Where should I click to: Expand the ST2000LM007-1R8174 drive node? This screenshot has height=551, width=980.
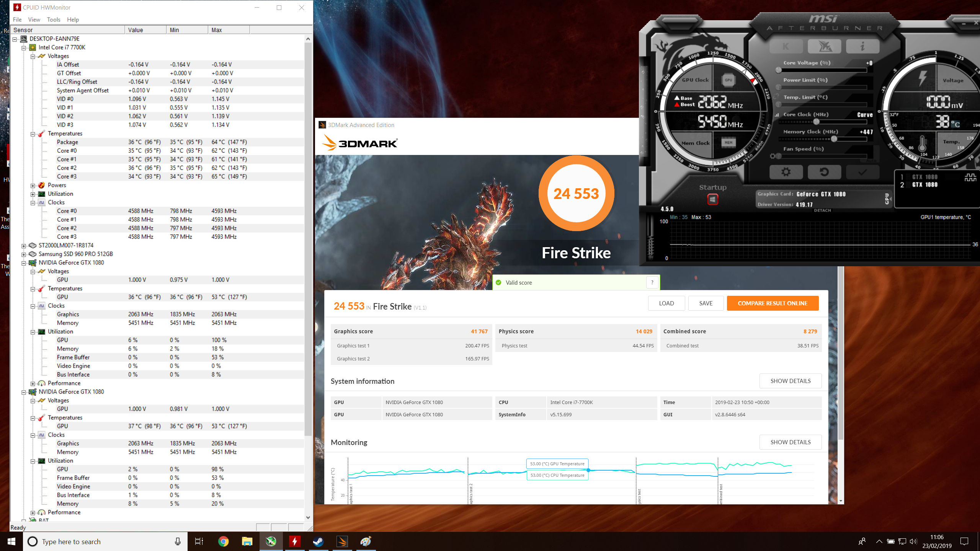click(x=24, y=246)
